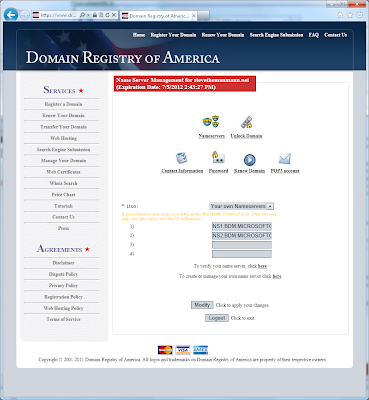Screen dimensions: 369x400
Task: Click the Namesservers text link
Action: (211, 136)
